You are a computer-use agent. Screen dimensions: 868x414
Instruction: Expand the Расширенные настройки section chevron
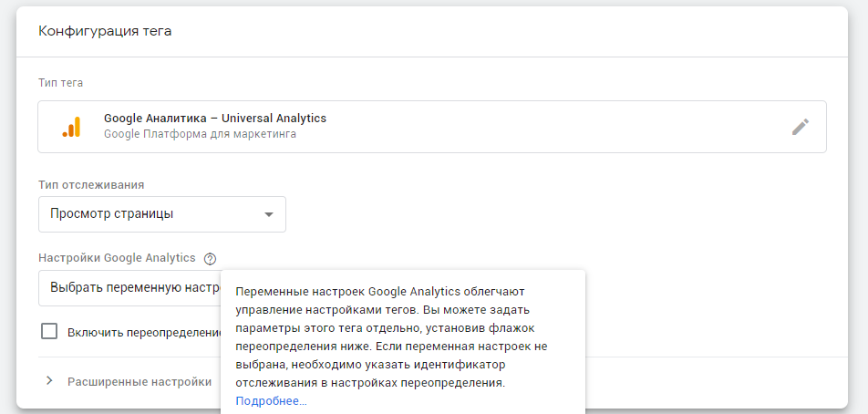click(49, 381)
